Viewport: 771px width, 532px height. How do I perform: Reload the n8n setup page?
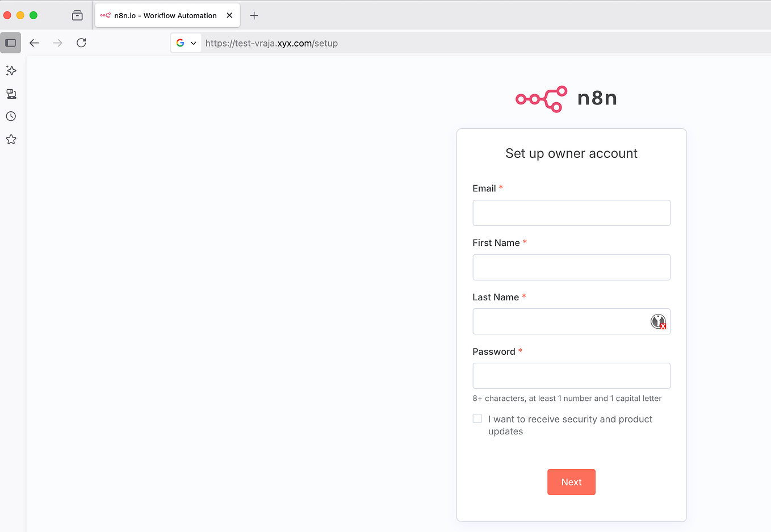click(81, 43)
